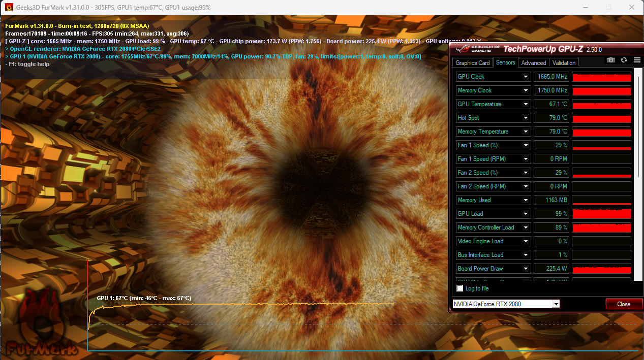The image size is (644, 360).
Task: Click the GPU 1 temperature graph label
Action: point(144,298)
